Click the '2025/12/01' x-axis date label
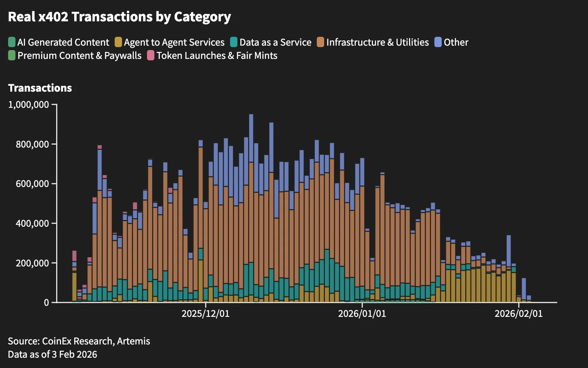The height and width of the screenshot is (368, 588). [205, 314]
